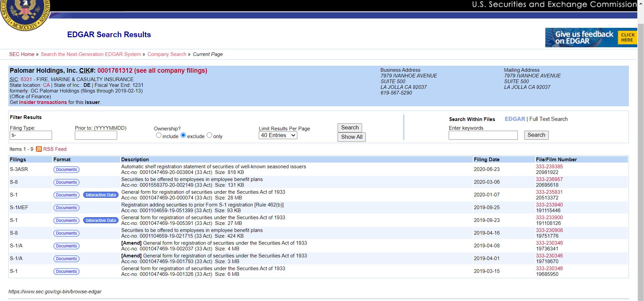Open CA state location link
Image resolution: width=644 pixels, height=301 pixels.
click(46, 85)
